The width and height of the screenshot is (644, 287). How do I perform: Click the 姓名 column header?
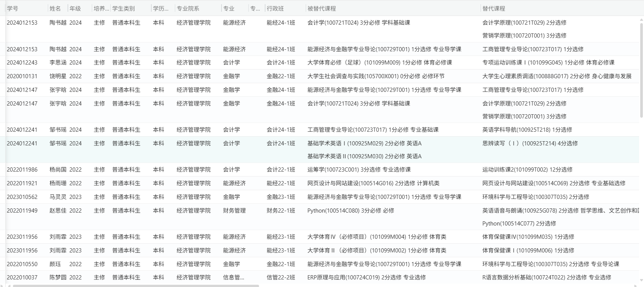[x=55, y=8]
